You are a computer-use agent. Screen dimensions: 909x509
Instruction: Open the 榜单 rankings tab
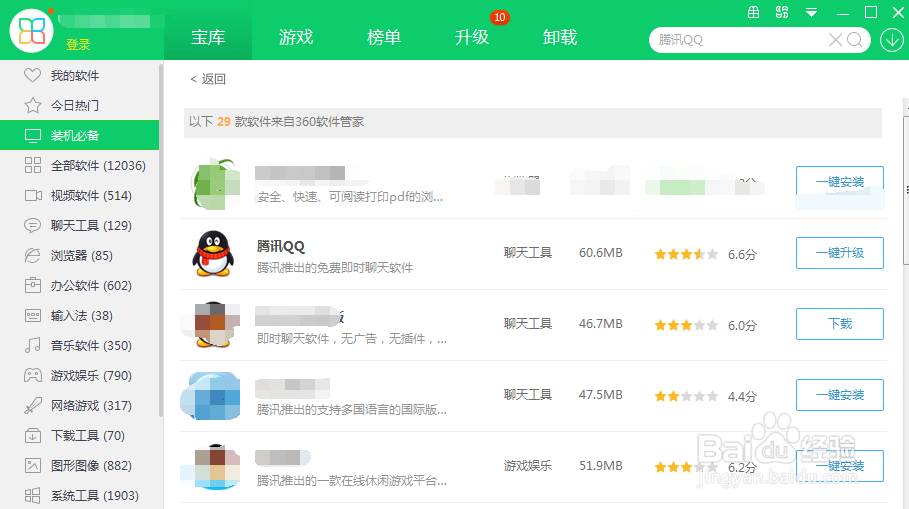pyautogui.click(x=384, y=37)
